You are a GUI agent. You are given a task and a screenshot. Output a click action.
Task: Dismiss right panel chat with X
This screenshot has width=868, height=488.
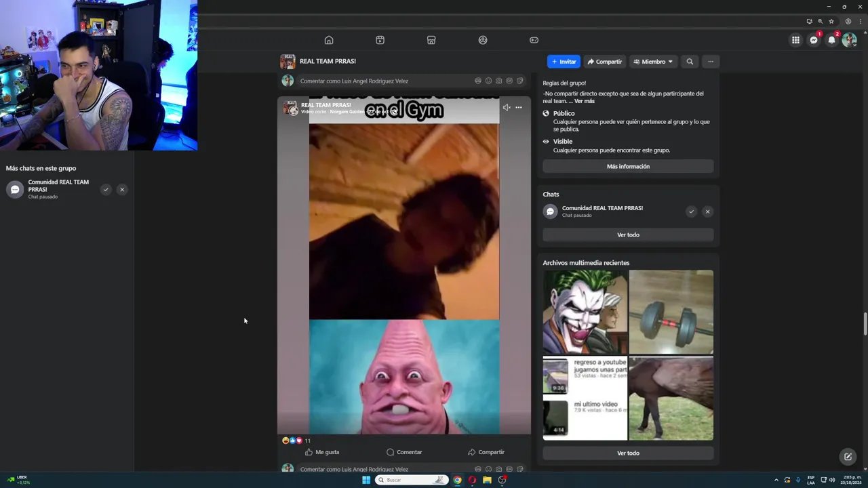[x=707, y=211]
